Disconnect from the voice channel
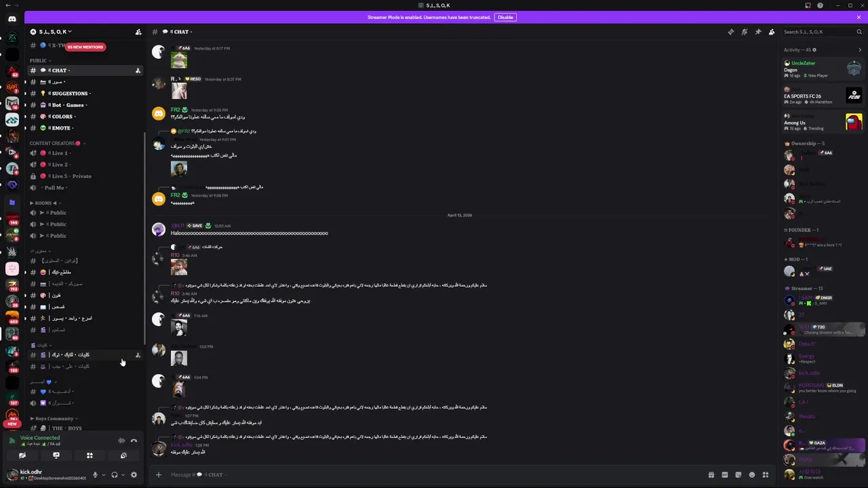This screenshot has width=868, height=488. [x=134, y=441]
